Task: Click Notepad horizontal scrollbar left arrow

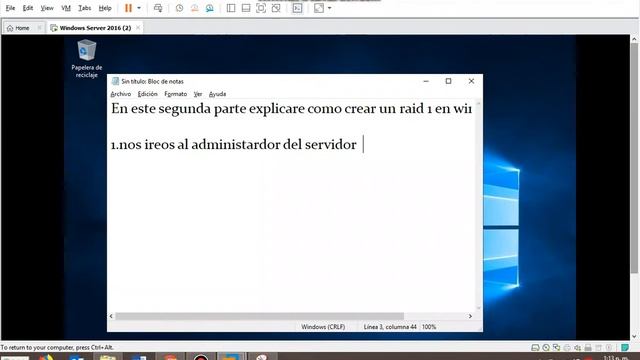Action: (111, 316)
